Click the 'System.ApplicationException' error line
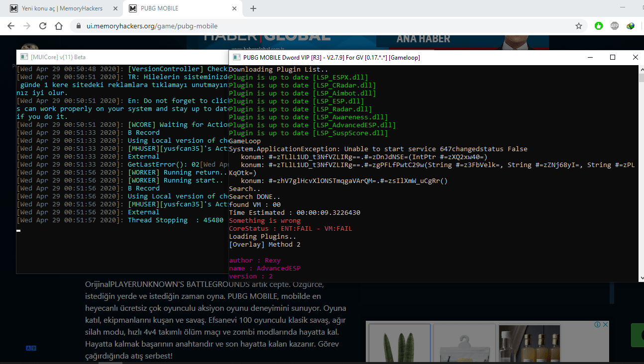The height and width of the screenshot is (364, 644). 378,149
